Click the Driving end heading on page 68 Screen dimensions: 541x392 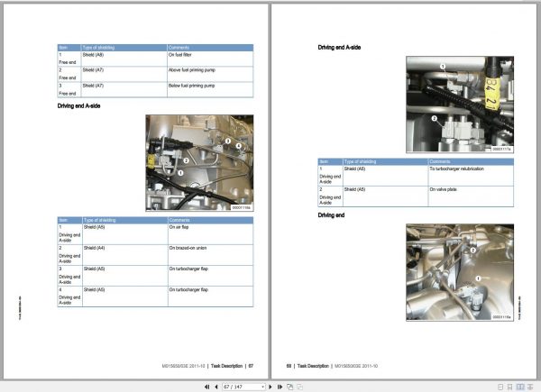coord(331,215)
